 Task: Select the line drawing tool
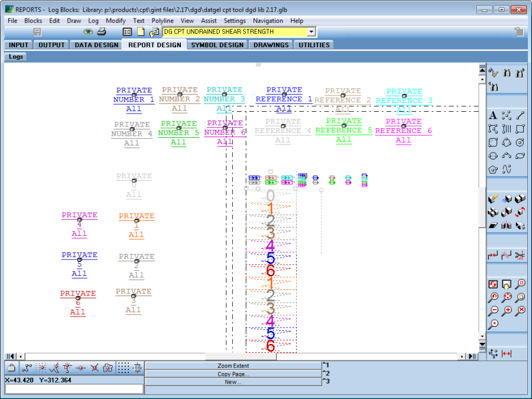pos(520,115)
